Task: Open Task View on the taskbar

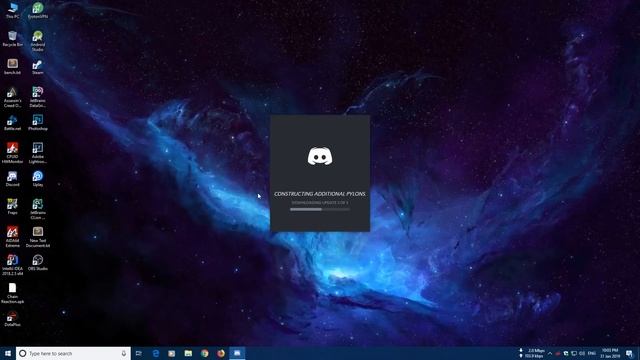Action: [x=139, y=353]
